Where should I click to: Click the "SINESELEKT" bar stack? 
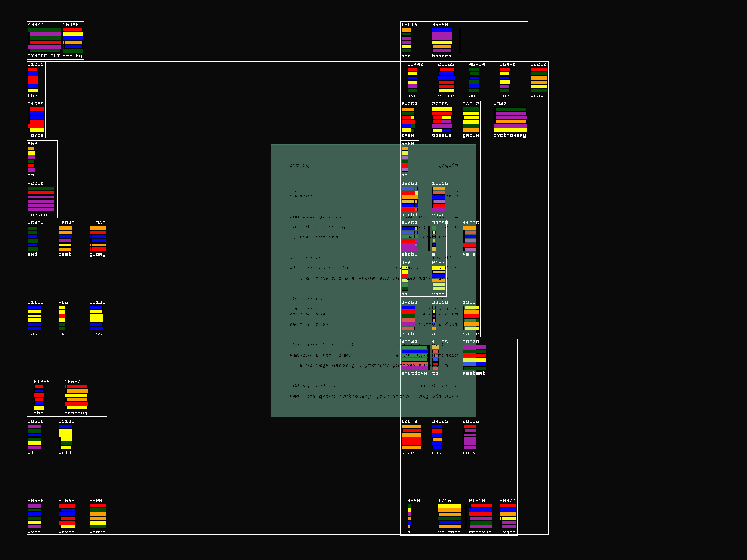click(x=44, y=40)
